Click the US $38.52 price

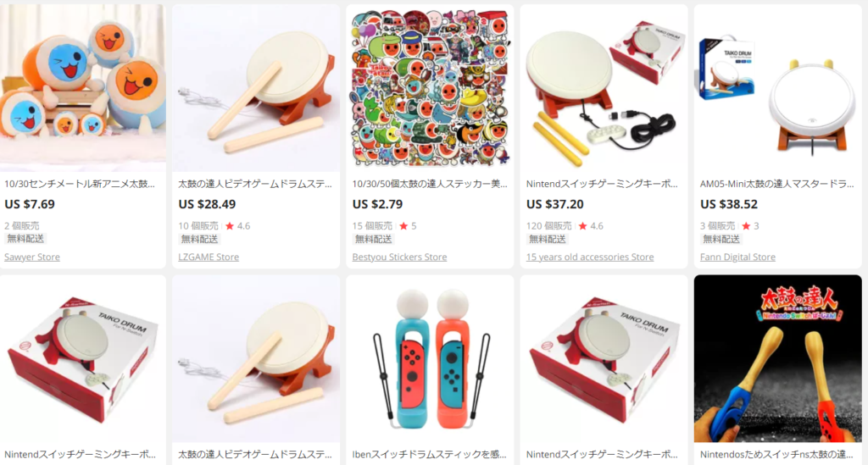click(x=728, y=204)
